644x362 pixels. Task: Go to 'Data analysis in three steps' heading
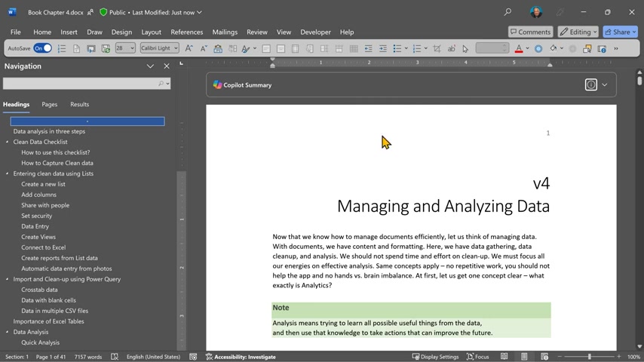pos(49,131)
